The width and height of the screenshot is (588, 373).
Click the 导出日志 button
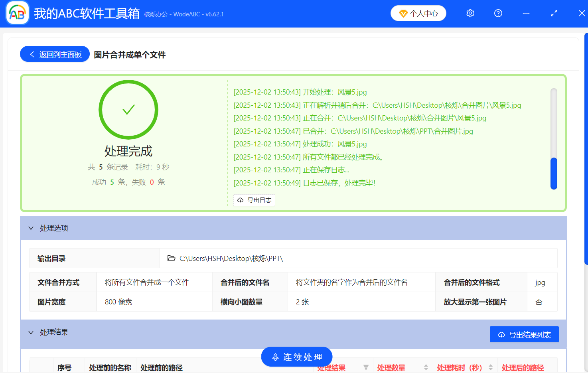point(254,200)
